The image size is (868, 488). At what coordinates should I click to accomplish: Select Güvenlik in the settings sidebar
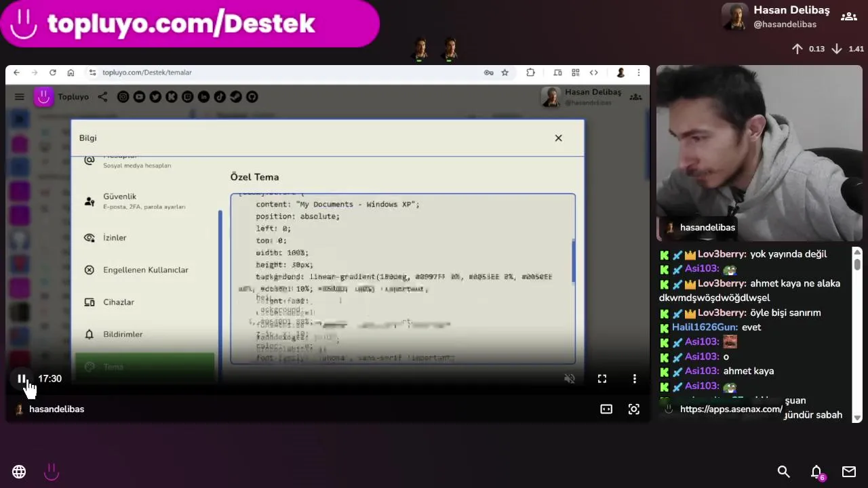pyautogui.click(x=144, y=201)
